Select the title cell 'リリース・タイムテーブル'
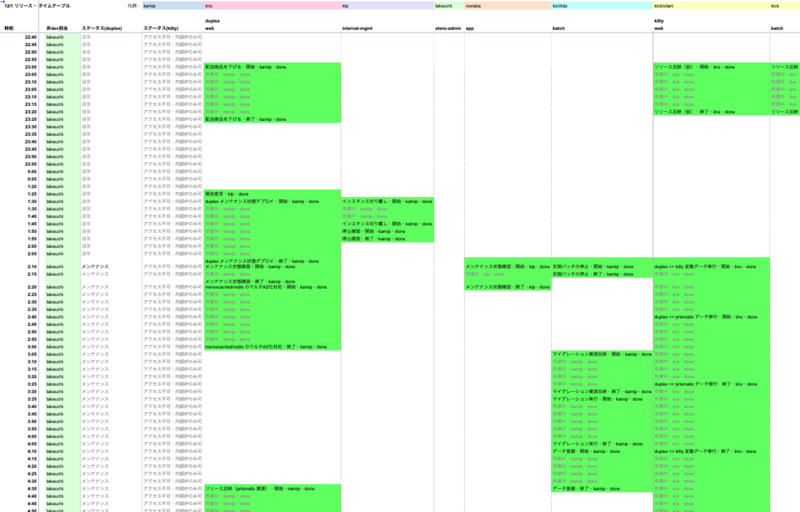This screenshot has height=512, width=800. (37, 6)
